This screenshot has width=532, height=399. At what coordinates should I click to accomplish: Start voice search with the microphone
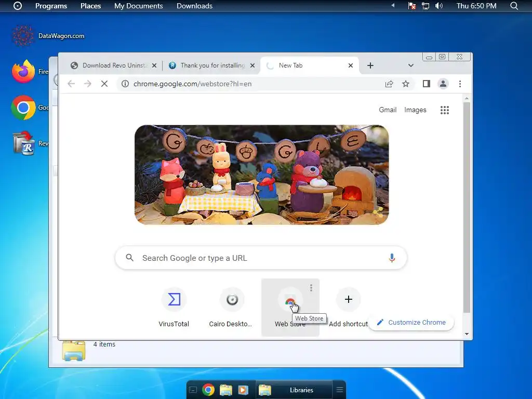[x=392, y=258]
